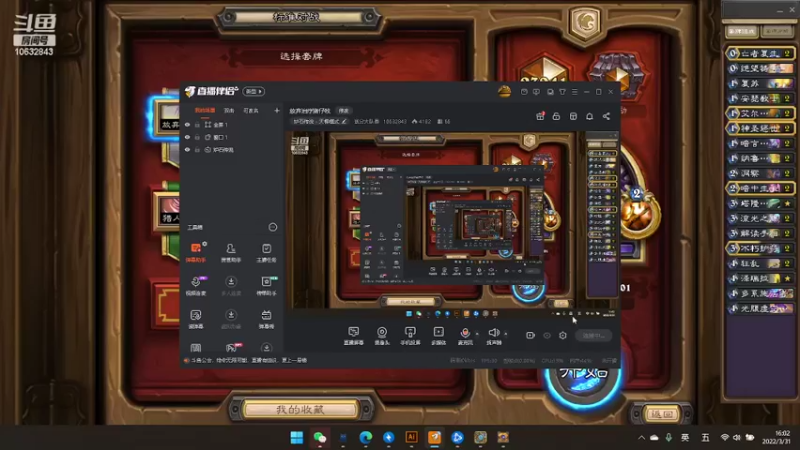Click the 洞察 card in deck list

point(760,173)
